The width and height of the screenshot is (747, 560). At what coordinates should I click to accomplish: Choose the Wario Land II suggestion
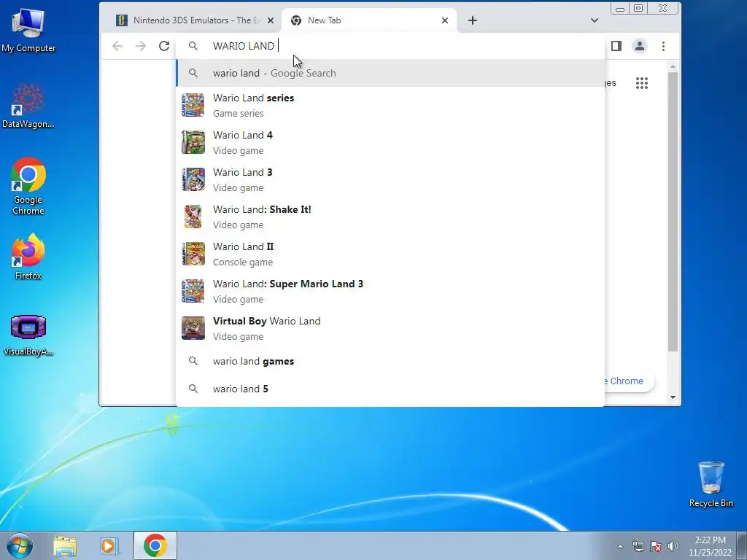390,254
